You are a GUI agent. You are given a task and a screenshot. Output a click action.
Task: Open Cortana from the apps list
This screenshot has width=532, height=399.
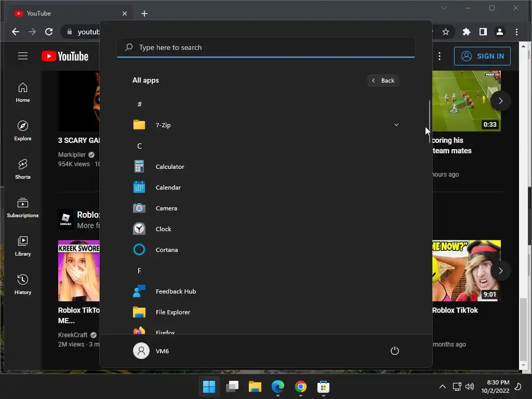265,250
